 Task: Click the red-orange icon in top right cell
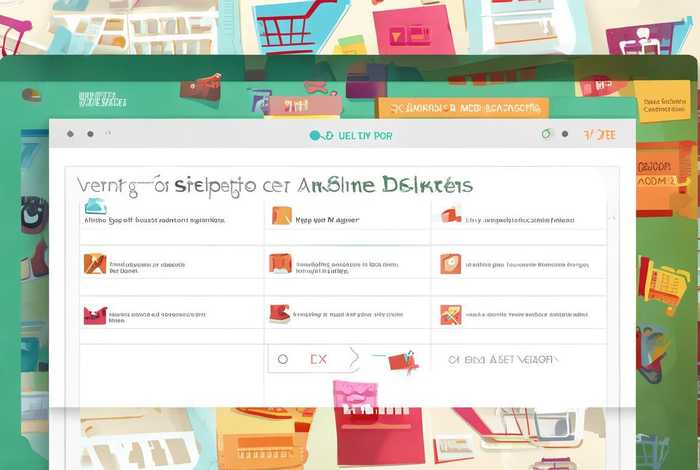(451, 215)
